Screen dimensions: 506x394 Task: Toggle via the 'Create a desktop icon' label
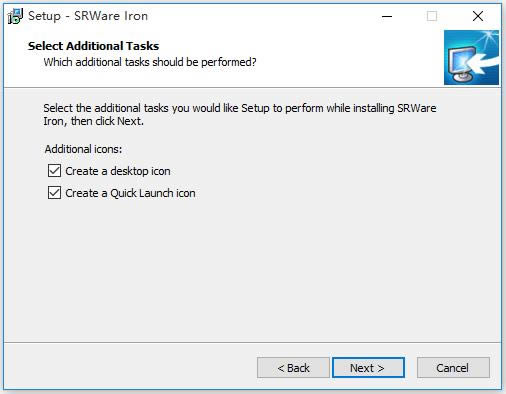pyautogui.click(x=118, y=171)
